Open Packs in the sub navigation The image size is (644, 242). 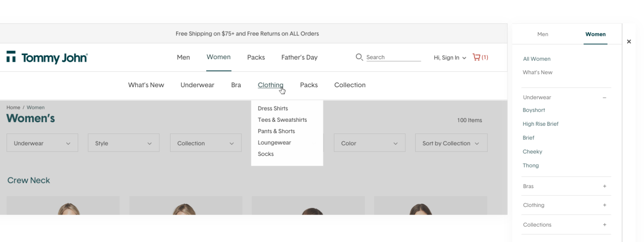click(x=309, y=85)
